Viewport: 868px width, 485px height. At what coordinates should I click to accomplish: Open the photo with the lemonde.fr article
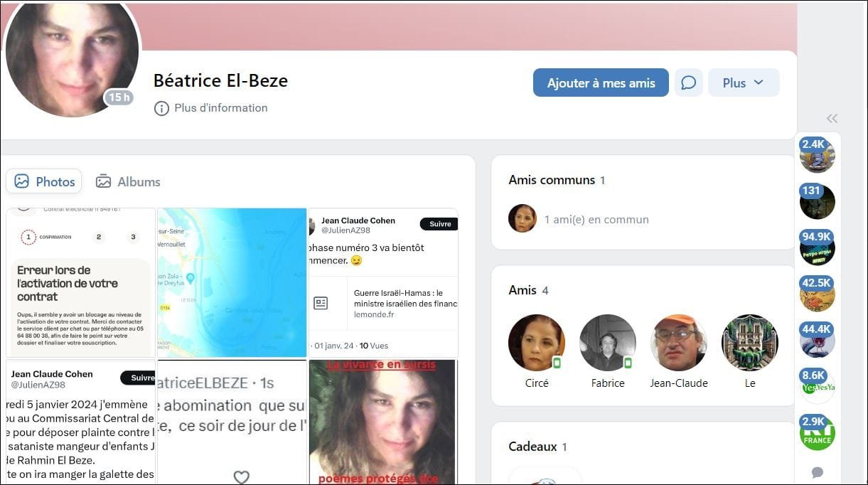383,282
